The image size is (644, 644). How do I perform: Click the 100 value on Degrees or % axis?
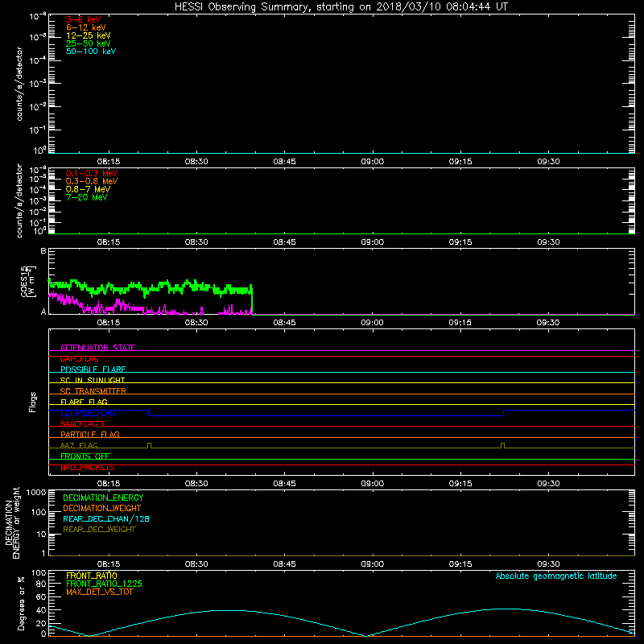pos(39,573)
